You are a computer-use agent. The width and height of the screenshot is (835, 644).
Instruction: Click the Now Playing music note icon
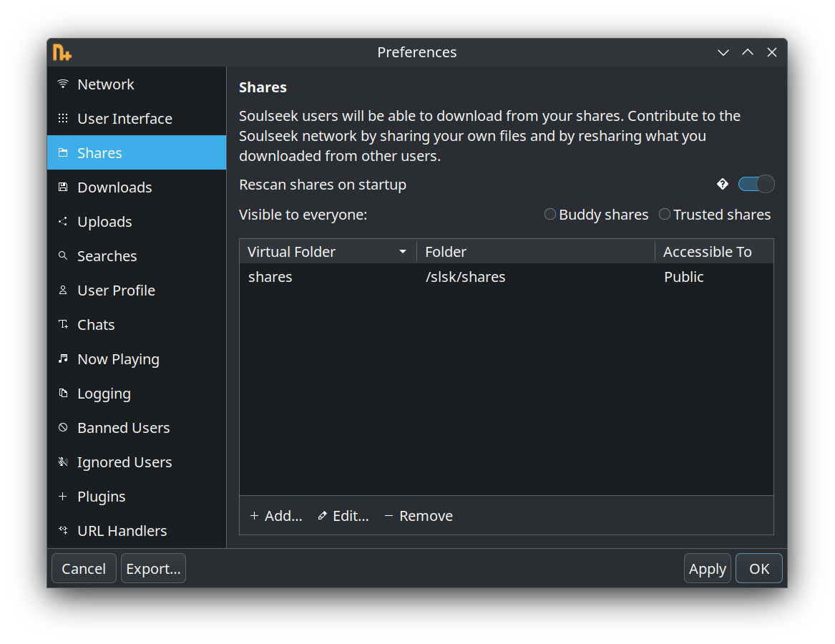point(63,358)
